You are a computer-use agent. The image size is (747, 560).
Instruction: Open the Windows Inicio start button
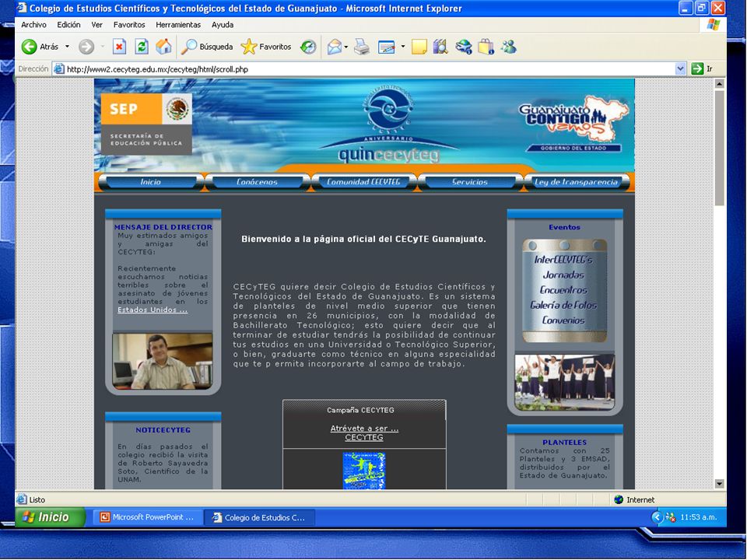pyautogui.click(x=50, y=517)
